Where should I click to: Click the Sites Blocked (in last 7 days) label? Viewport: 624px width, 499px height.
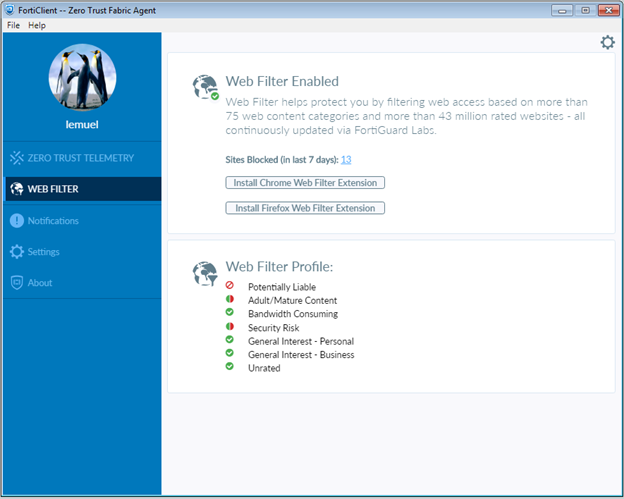point(282,160)
